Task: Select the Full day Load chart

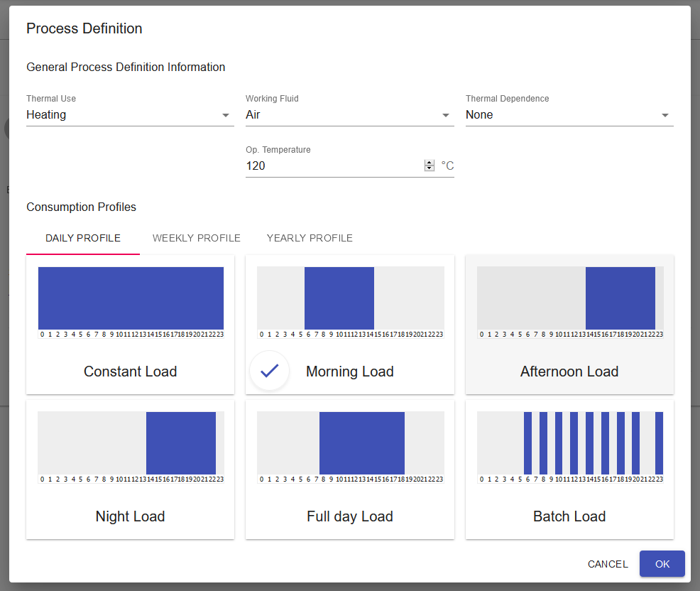Action: 350,443
